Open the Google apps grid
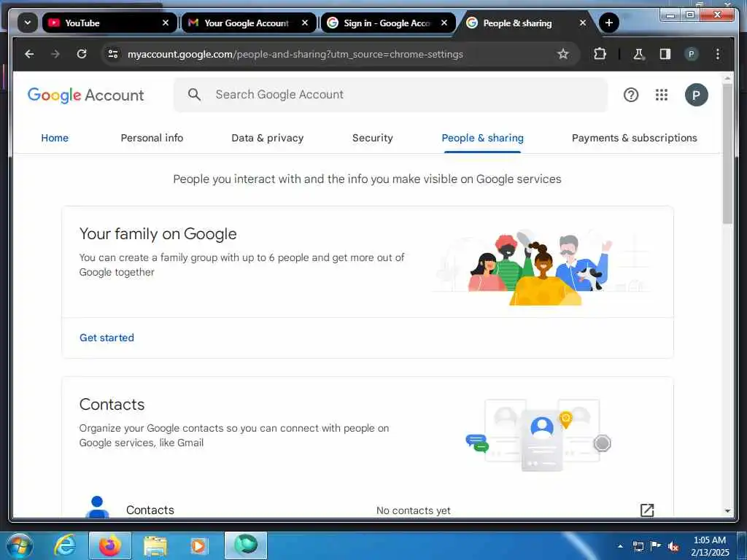Viewport: 747px width, 560px height. point(661,95)
